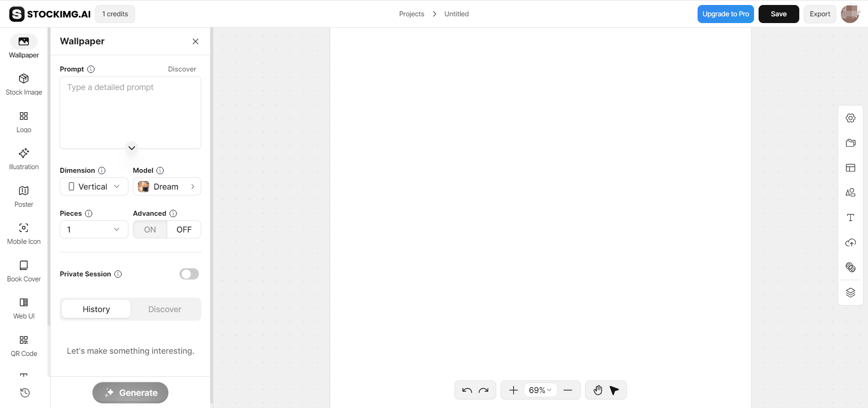
Task: Open the Stock Image tool
Action: (24, 85)
